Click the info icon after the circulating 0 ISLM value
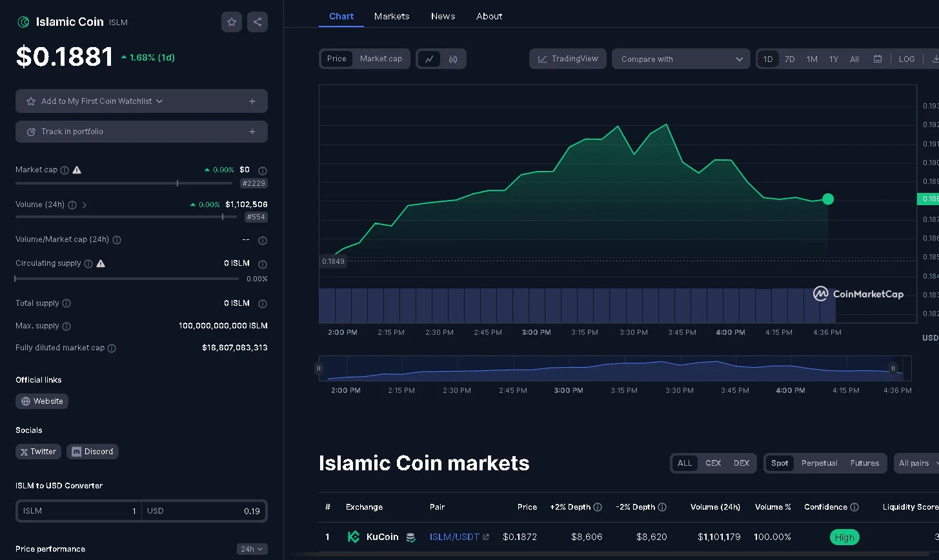This screenshot has width=939, height=560. coord(263,264)
